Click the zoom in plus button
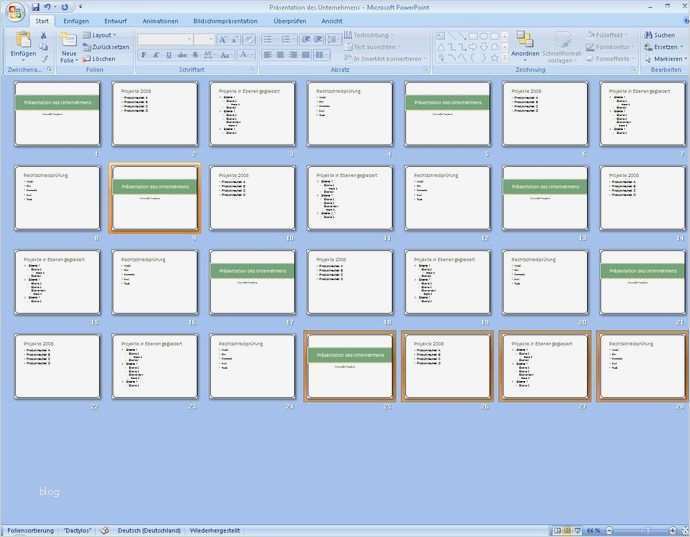 pyautogui.click(x=673, y=530)
